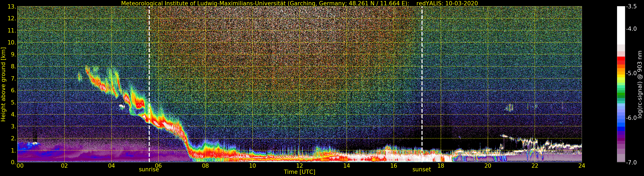Click the '10' tick on the time axis
Image resolution: width=644 pixels, height=176 pixels.
(x=252, y=166)
